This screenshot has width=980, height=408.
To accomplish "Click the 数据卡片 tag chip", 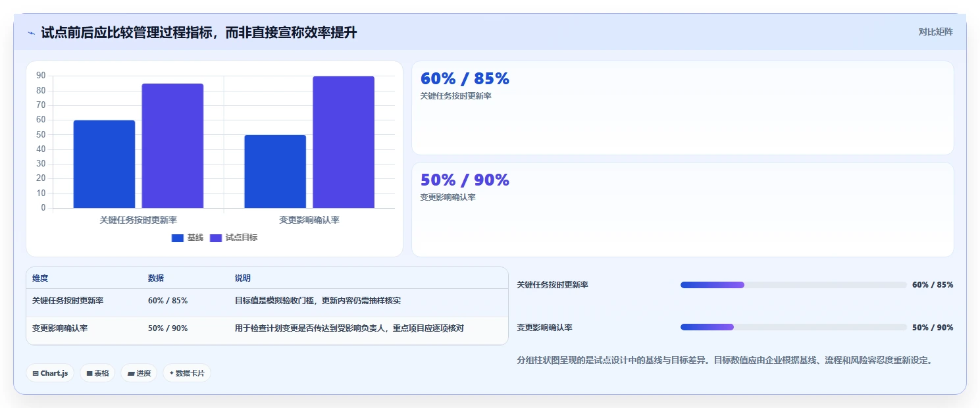I will (187, 373).
